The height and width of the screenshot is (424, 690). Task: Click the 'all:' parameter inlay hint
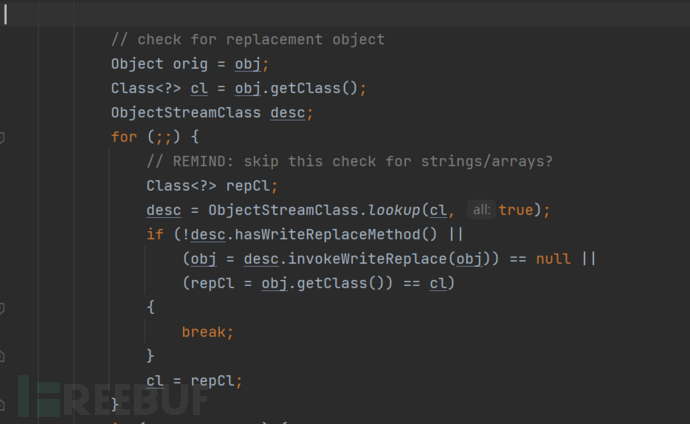pos(481,210)
